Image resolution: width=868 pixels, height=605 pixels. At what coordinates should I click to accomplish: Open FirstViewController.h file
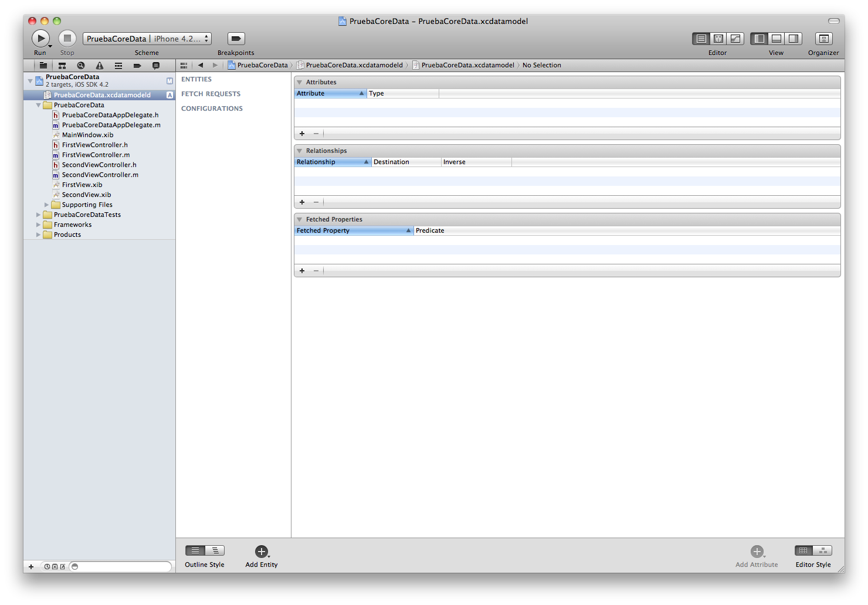tap(95, 145)
